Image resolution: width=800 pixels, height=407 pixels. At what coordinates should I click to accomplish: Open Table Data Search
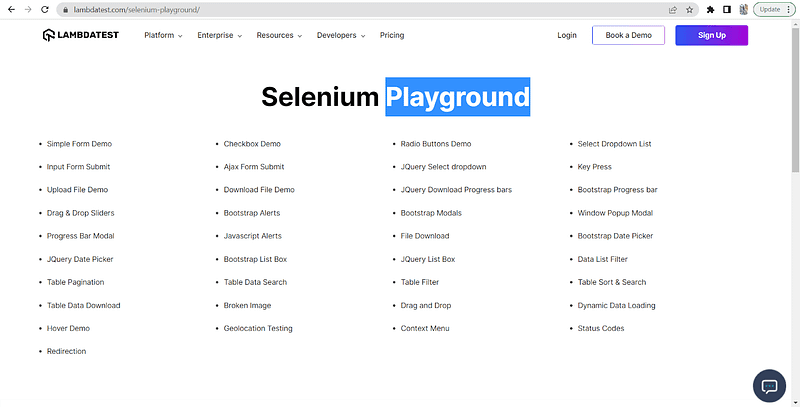(255, 282)
